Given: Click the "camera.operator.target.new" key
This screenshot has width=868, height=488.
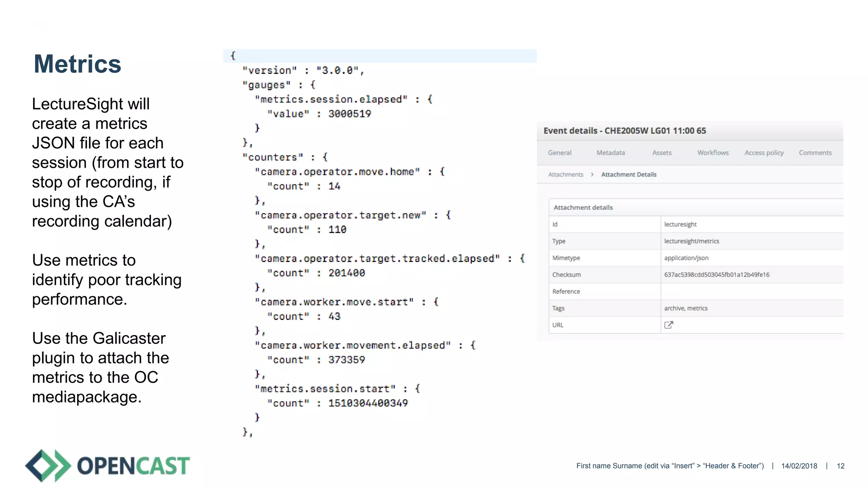Looking at the screenshot, I should [340, 216].
